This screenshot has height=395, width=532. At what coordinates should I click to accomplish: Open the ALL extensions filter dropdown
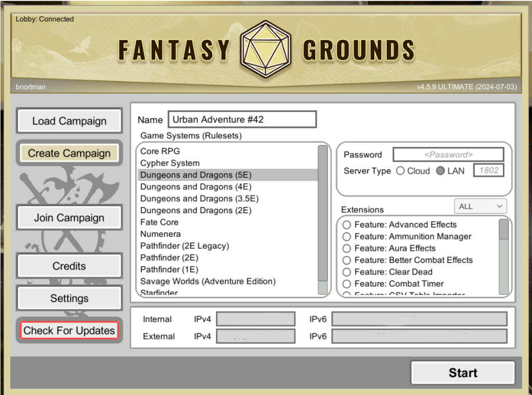[x=480, y=206]
